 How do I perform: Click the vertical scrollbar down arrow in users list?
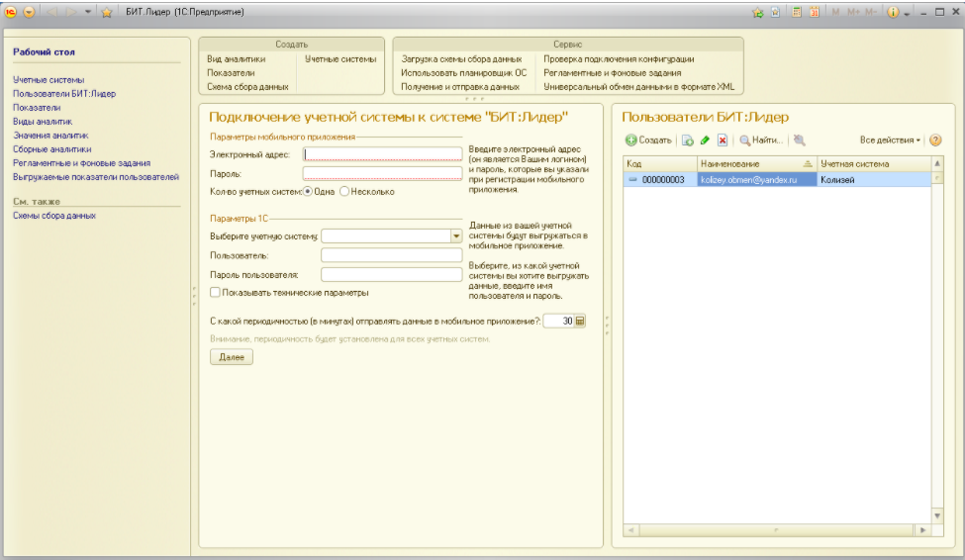(x=937, y=515)
